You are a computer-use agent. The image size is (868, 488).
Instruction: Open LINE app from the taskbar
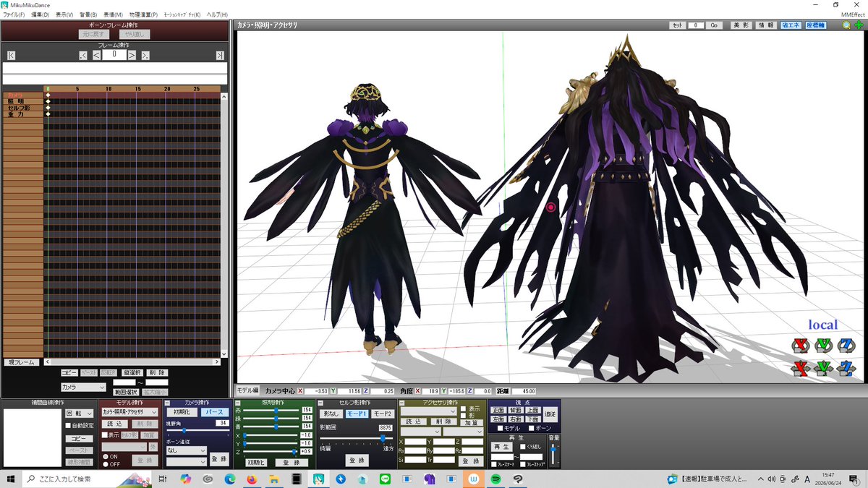click(384, 479)
